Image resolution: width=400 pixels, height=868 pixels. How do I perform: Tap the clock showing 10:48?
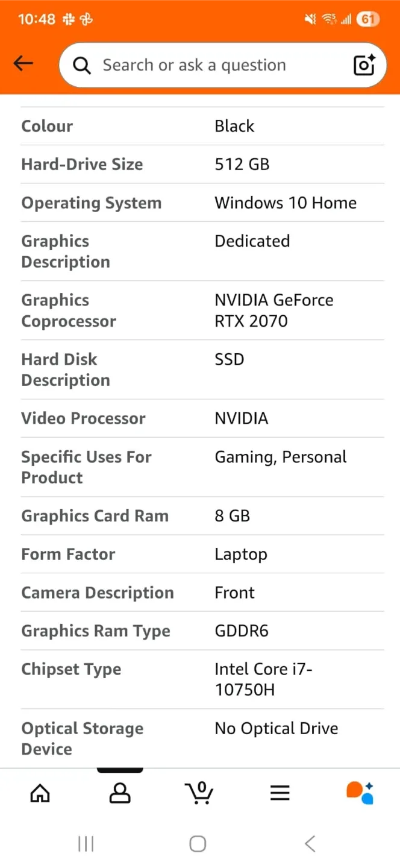tap(37, 19)
